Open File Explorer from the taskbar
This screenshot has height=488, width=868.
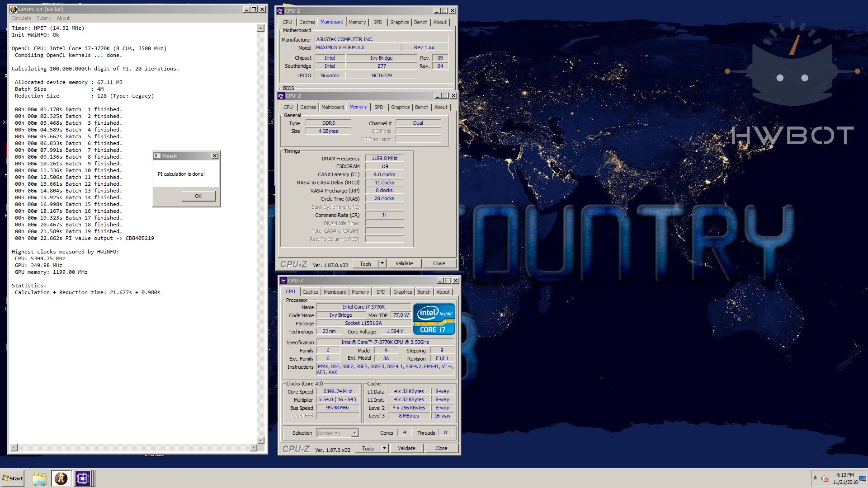39,479
